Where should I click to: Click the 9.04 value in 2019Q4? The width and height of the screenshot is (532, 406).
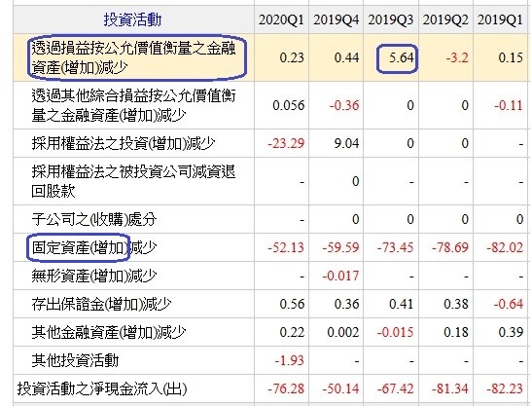[x=346, y=143]
